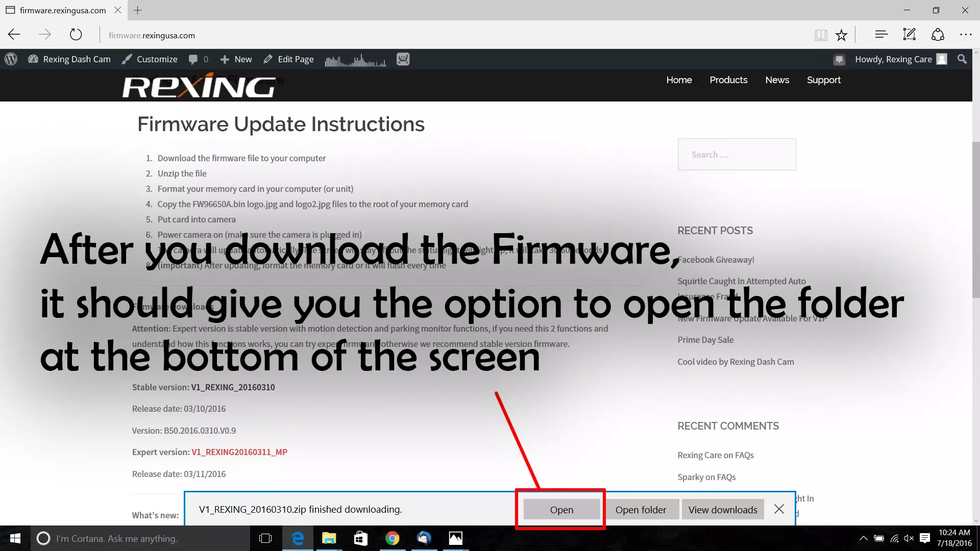The image size is (980, 551).
Task: Click the browser forward arrow
Action: coord(45,35)
